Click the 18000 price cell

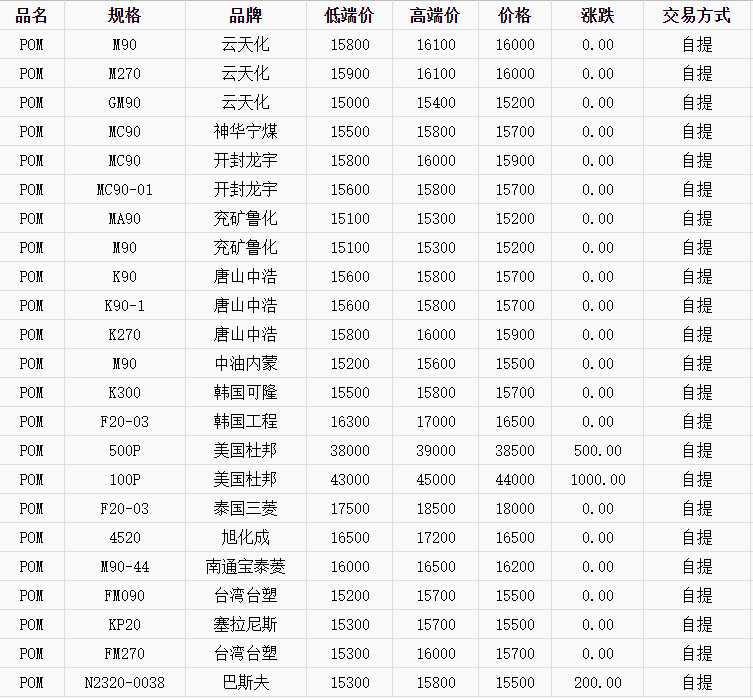click(x=515, y=508)
